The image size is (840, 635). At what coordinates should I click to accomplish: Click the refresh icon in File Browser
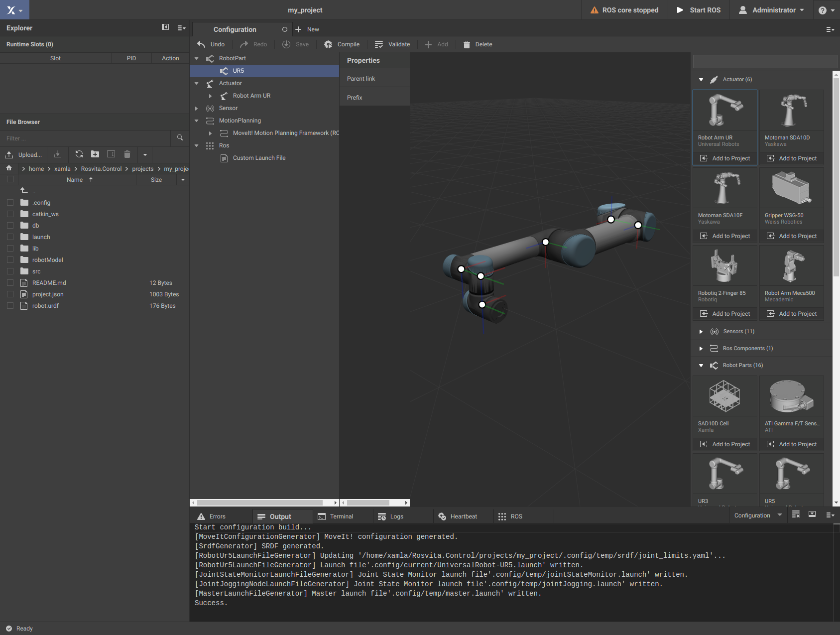pos(79,154)
